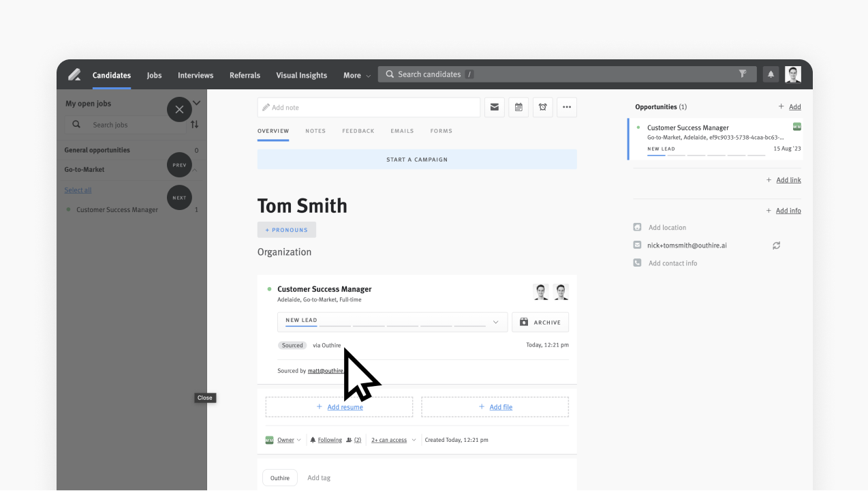Collapse the My open jobs chevron

point(197,103)
